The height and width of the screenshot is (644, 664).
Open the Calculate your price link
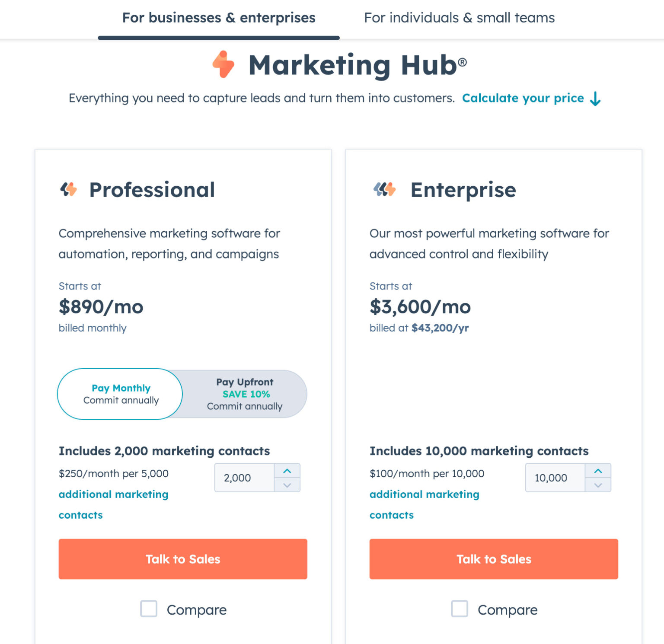[523, 98]
